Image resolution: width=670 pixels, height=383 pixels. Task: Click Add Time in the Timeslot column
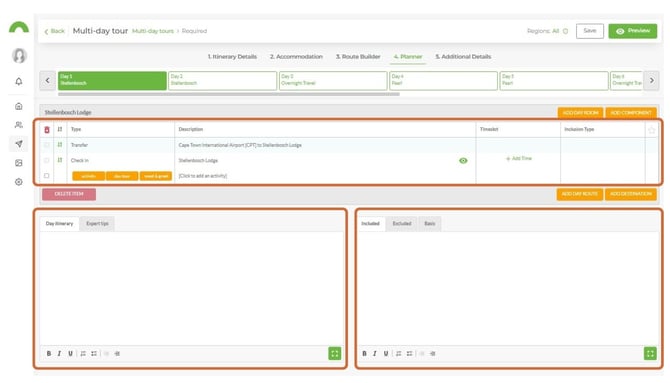[519, 159]
